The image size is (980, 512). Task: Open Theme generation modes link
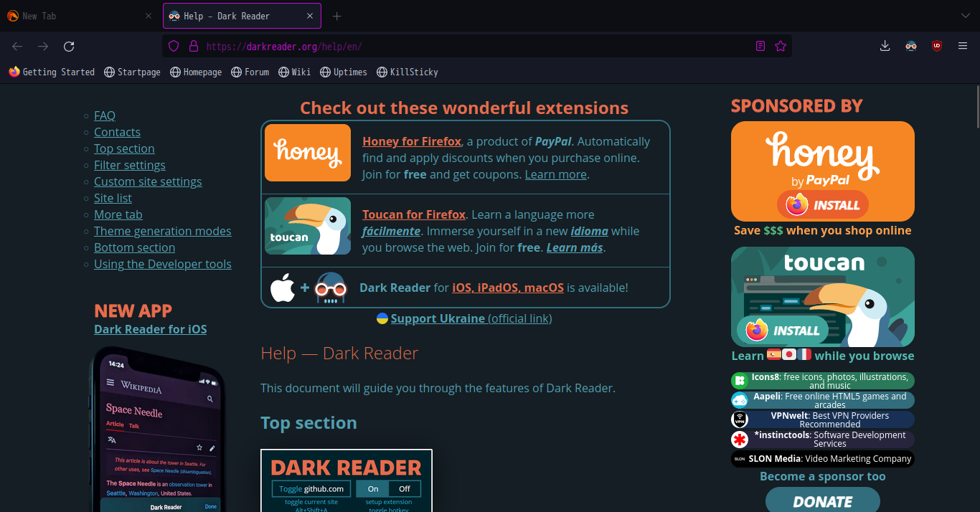pyautogui.click(x=163, y=231)
